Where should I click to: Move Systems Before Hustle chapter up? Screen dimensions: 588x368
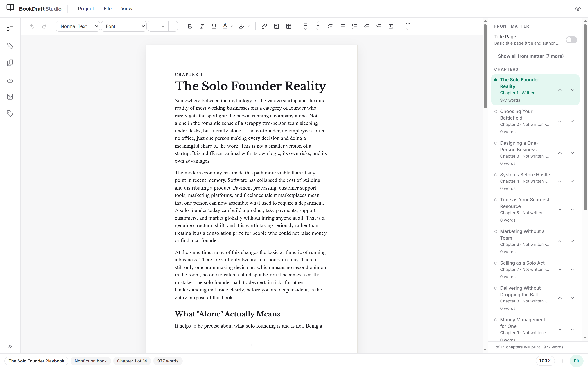pyautogui.click(x=560, y=181)
